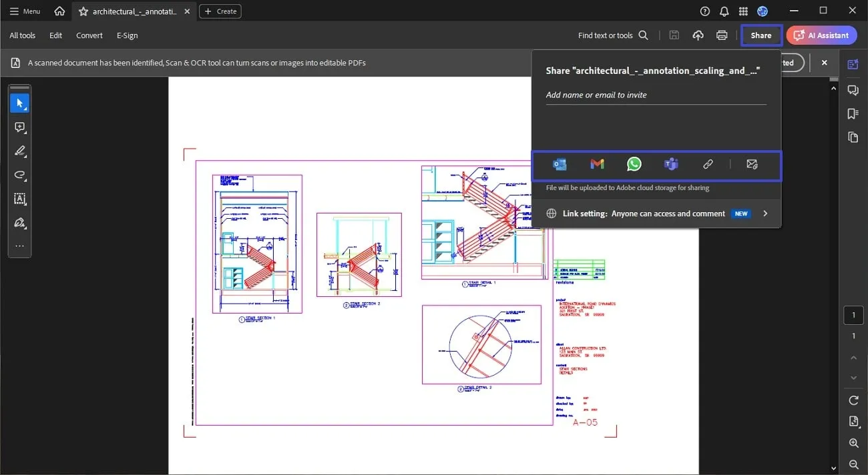Share the file via WhatsApp icon
This screenshot has height=475, width=868.
pos(634,164)
